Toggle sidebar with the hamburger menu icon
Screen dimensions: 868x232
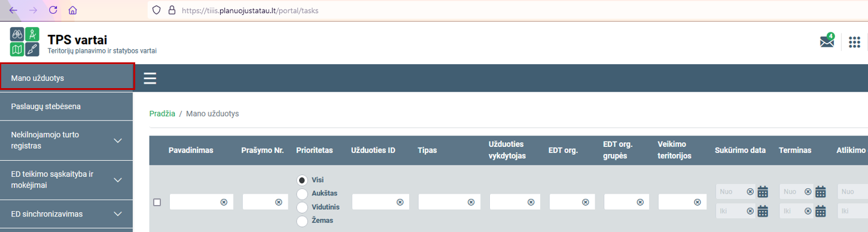coord(150,79)
